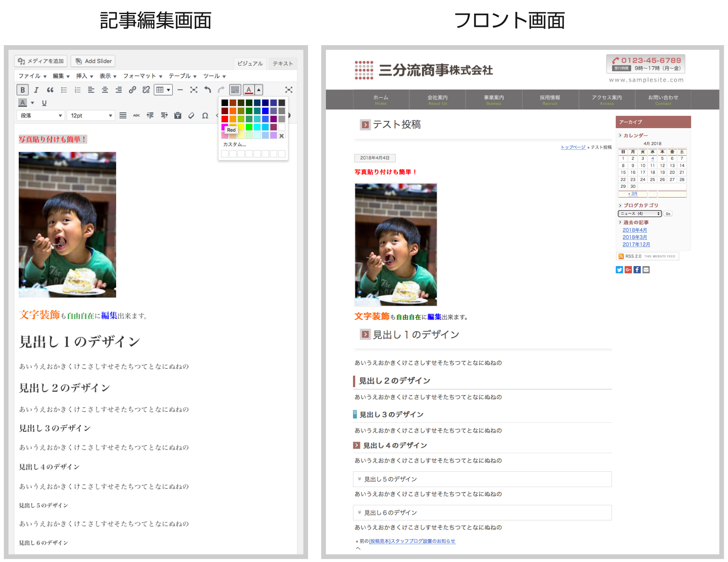The image size is (728, 562).
Task: Open the 12pt font size dropdown
Action: [x=91, y=115]
